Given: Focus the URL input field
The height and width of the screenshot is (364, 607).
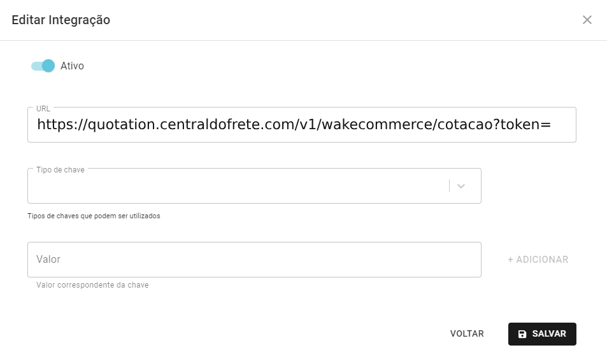Looking at the screenshot, I should click(x=301, y=125).
